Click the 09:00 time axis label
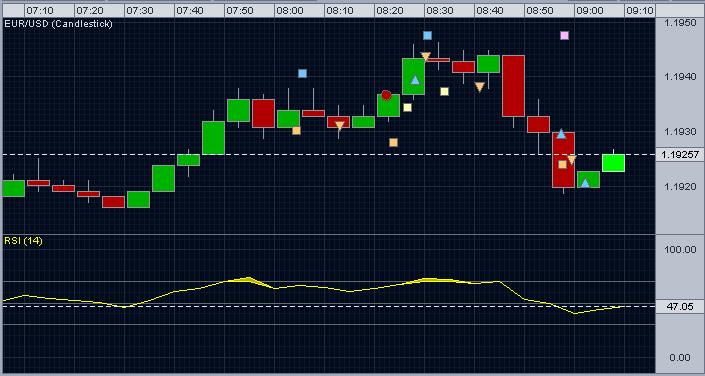 (x=590, y=11)
